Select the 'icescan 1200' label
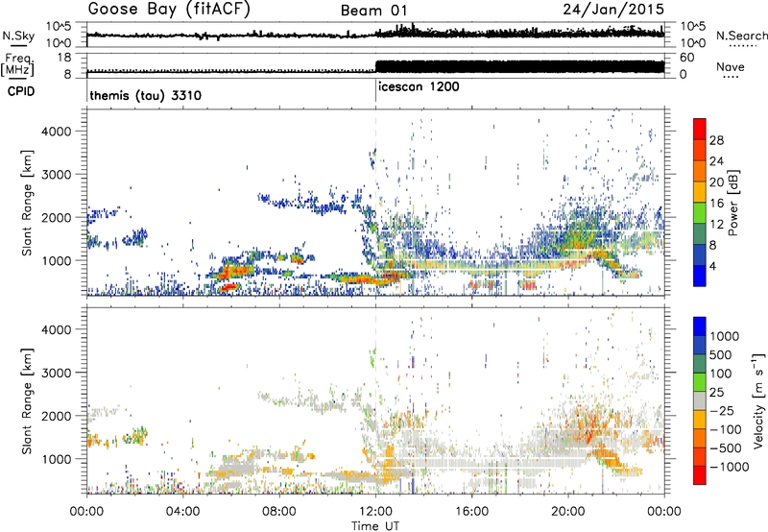This screenshot has height=532, width=768. click(x=419, y=87)
